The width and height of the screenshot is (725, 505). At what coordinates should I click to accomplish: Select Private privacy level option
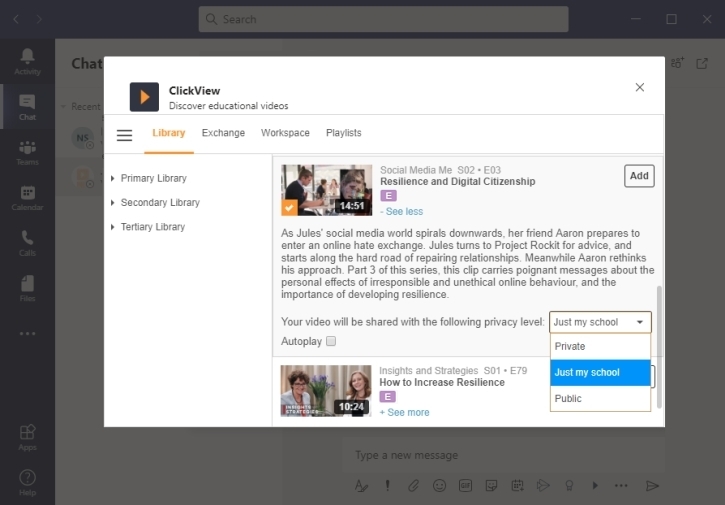[600, 346]
